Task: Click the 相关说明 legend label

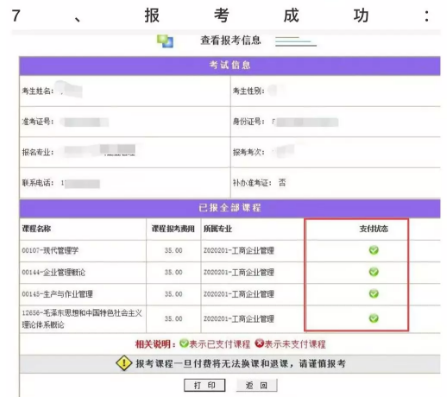Action: [155, 344]
